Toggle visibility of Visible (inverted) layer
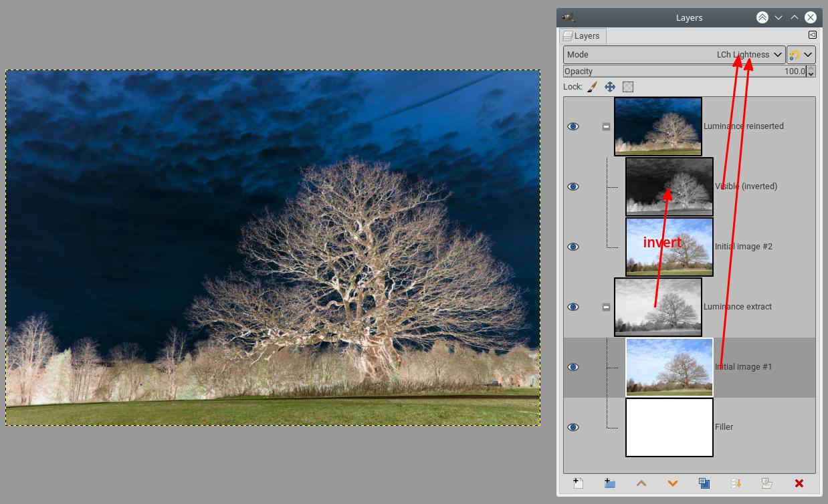 coord(573,186)
